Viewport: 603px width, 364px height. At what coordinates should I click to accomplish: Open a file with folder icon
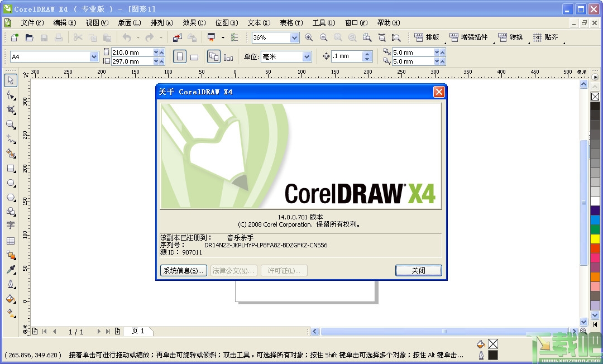click(29, 37)
